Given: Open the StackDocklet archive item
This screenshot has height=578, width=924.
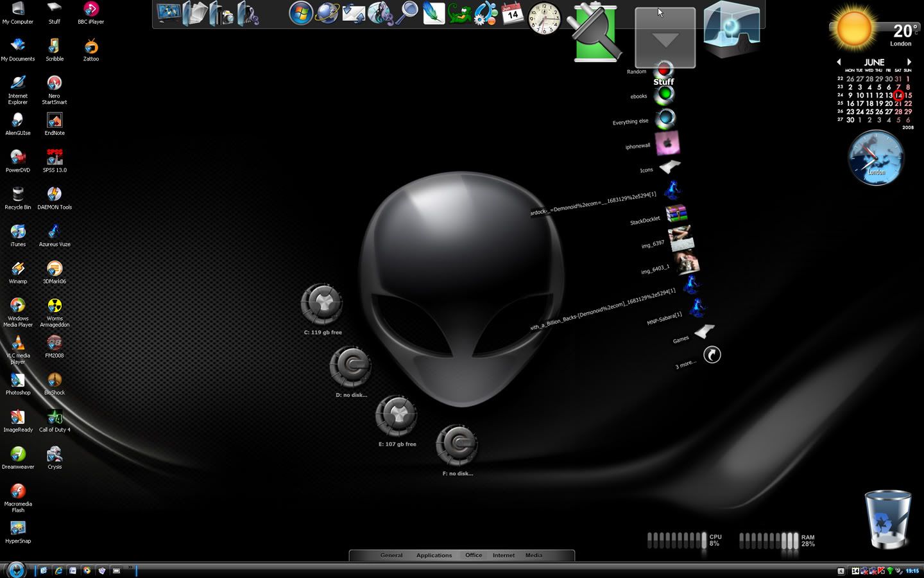Looking at the screenshot, I should (676, 213).
